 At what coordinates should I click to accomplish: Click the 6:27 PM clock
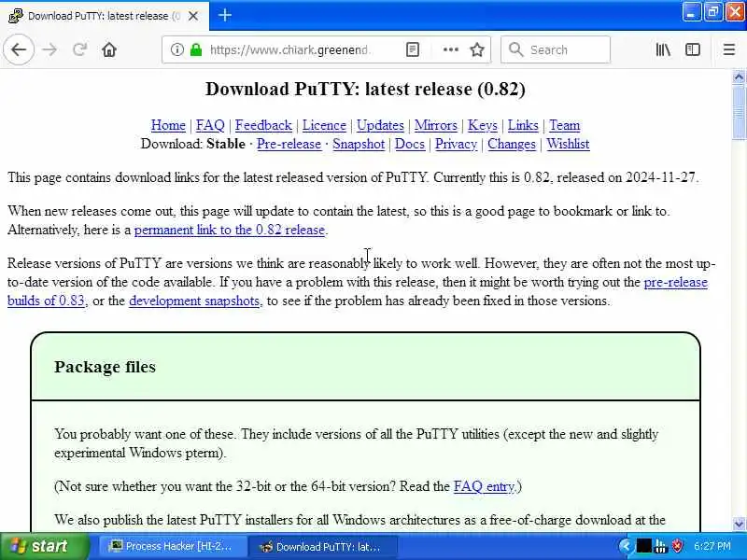pyautogui.click(x=712, y=546)
